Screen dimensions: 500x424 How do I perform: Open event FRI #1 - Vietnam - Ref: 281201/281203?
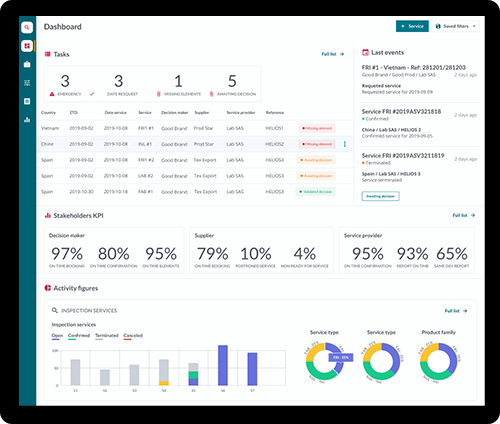click(414, 67)
